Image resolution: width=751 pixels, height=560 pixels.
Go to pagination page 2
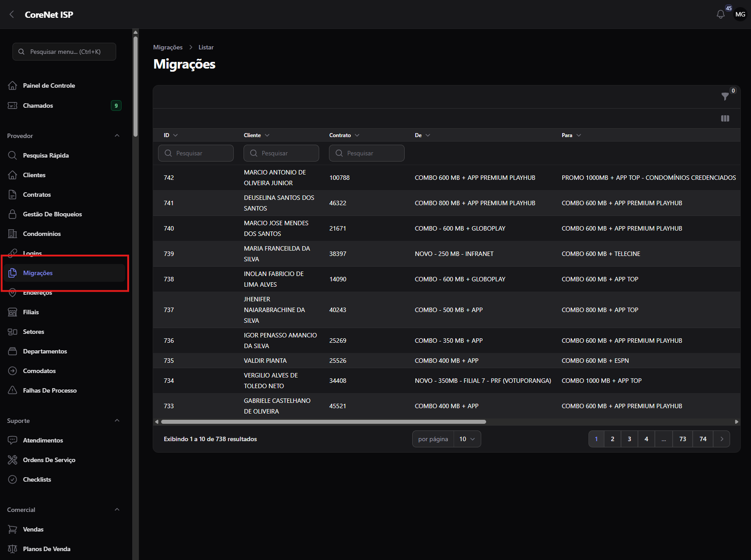point(613,439)
